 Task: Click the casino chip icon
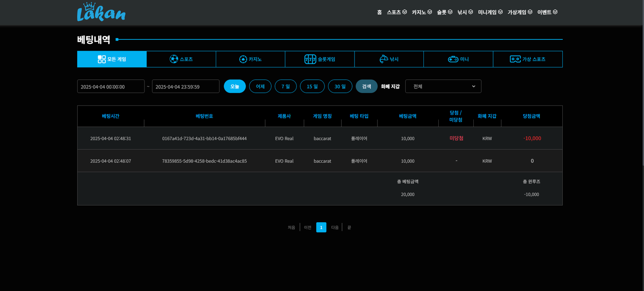[243, 59]
